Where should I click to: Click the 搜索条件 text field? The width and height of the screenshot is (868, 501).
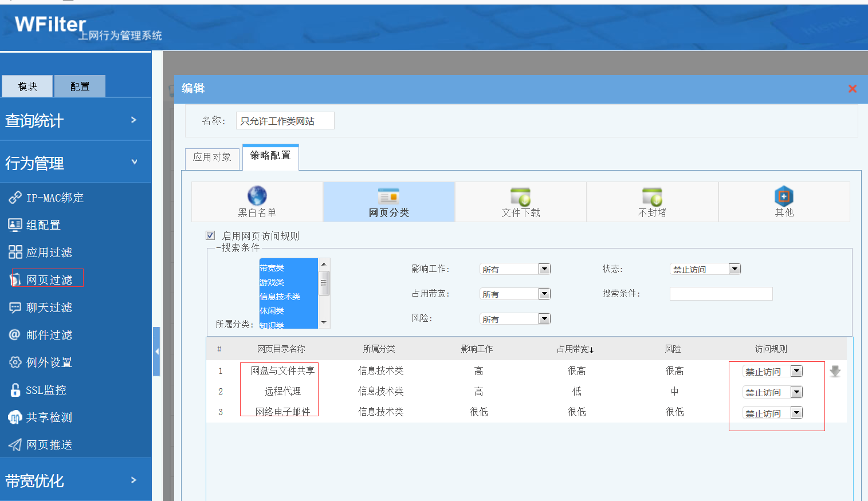[721, 294]
